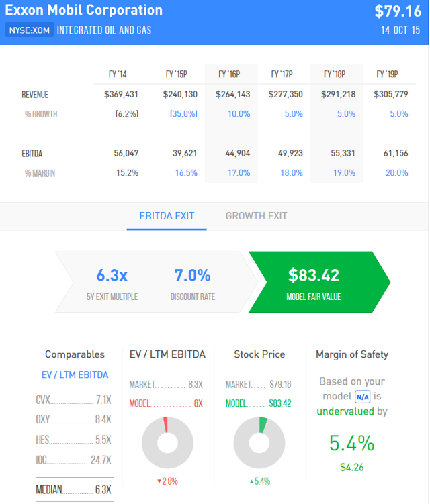Viewport: 430px width, 504px height.
Task: Click the Exxon Mobil Corporation title
Action: [x=84, y=10]
